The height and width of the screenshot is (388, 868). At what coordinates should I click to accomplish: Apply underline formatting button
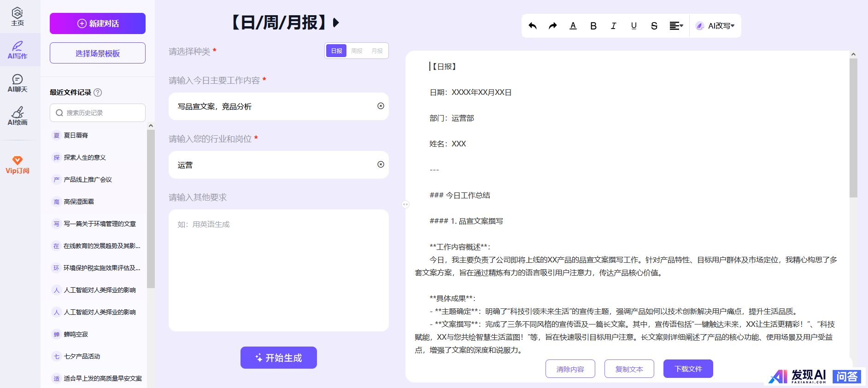tap(634, 26)
